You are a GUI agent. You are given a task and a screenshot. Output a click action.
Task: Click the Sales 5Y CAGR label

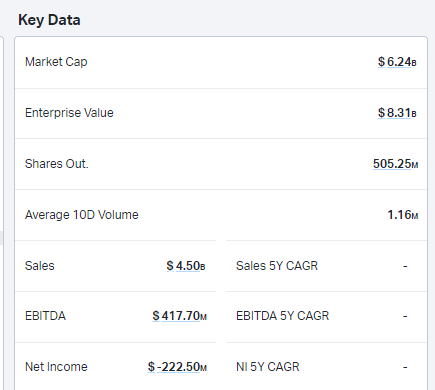[x=277, y=266]
